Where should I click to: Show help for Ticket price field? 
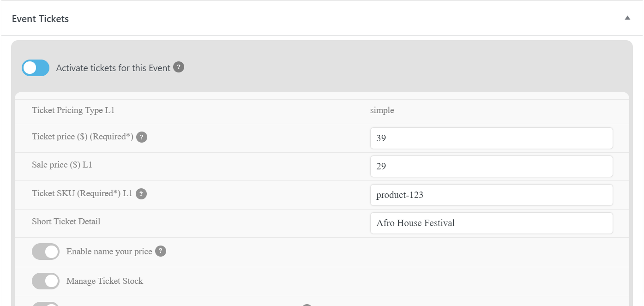[142, 137]
